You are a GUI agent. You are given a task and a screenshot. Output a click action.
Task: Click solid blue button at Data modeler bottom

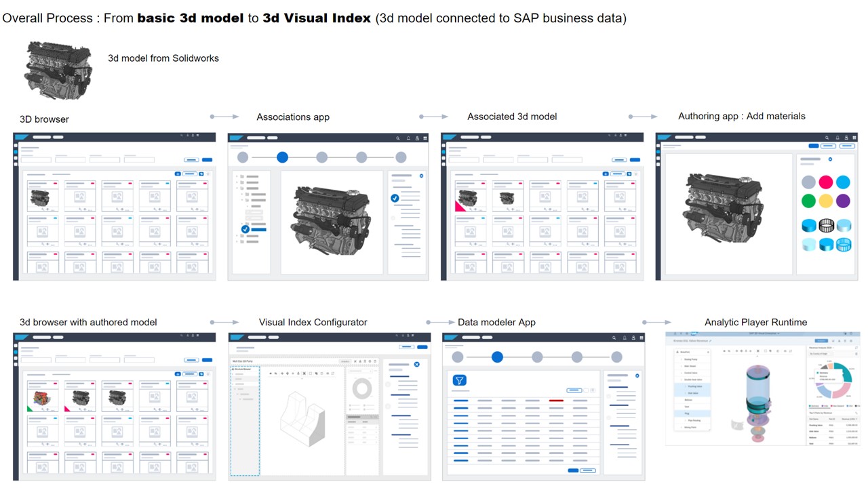point(573,470)
